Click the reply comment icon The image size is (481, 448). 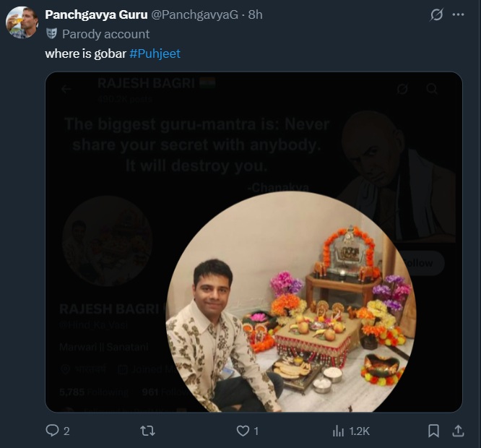click(52, 431)
